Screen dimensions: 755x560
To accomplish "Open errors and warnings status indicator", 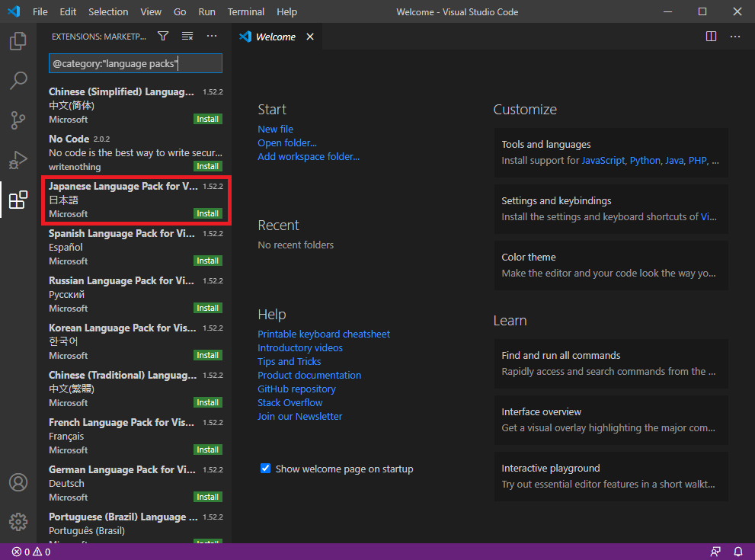I will 30,552.
